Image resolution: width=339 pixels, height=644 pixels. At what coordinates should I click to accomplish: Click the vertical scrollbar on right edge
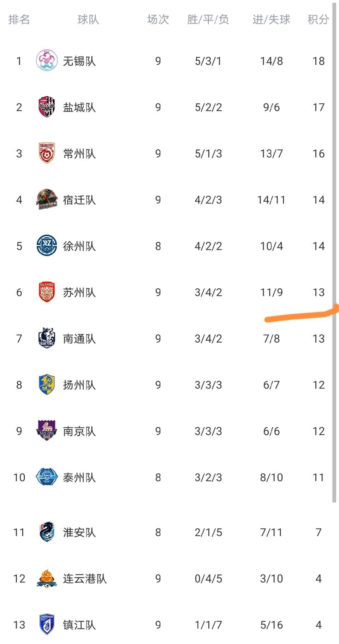(334, 252)
